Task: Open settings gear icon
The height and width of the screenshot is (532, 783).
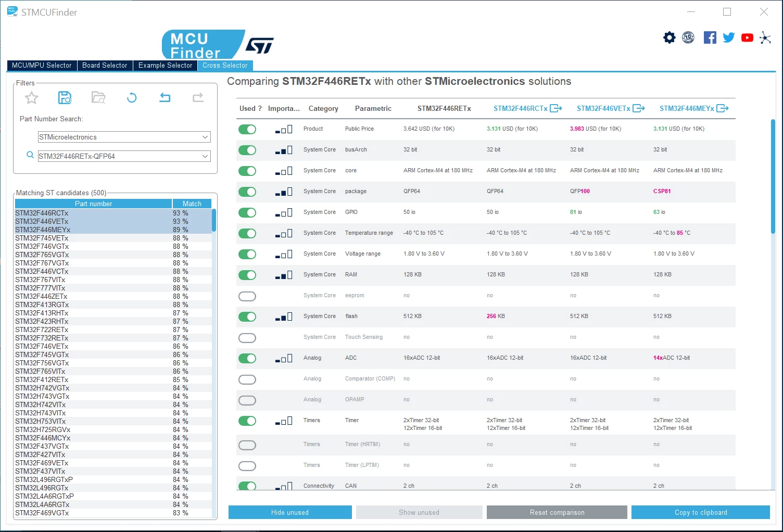Action: click(x=670, y=37)
